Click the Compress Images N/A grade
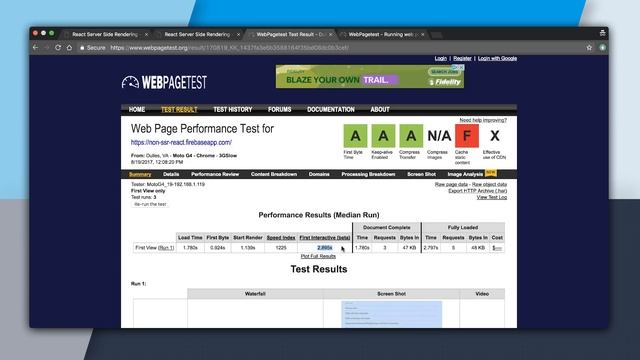Image resolution: width=640 pixels, height=360 pixels. click(x=439, y=136)
